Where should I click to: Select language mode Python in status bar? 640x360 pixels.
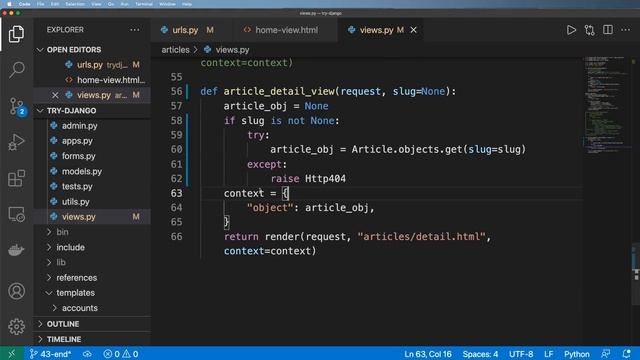coord(576,354)
